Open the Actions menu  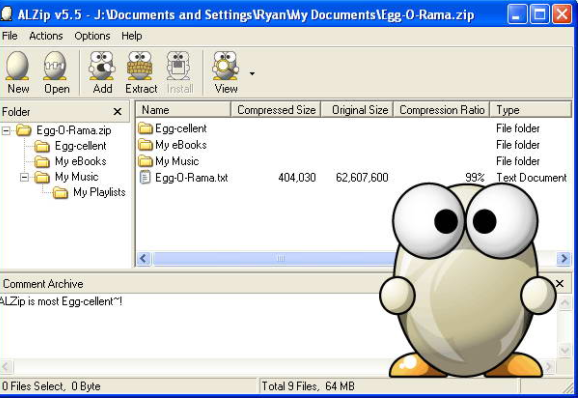tap(46, 36)
